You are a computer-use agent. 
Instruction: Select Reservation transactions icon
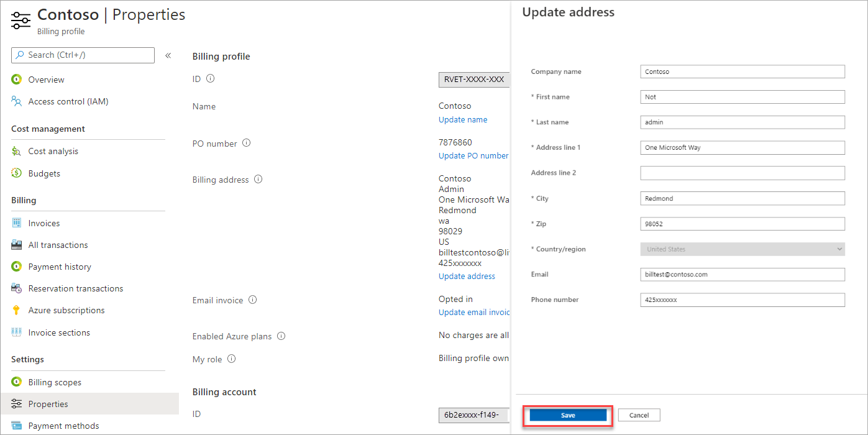[17, 288]
